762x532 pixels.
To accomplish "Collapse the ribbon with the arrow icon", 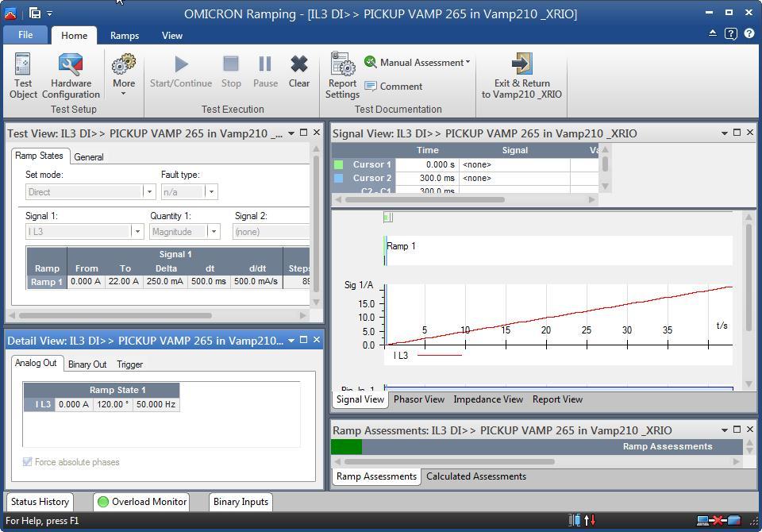I will 713,33.
